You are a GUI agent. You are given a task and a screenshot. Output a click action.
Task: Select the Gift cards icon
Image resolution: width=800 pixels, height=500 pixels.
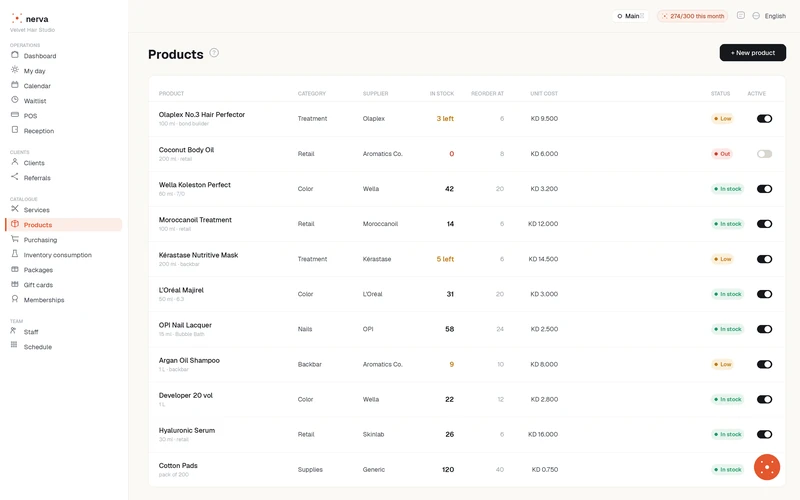point(15,284)
